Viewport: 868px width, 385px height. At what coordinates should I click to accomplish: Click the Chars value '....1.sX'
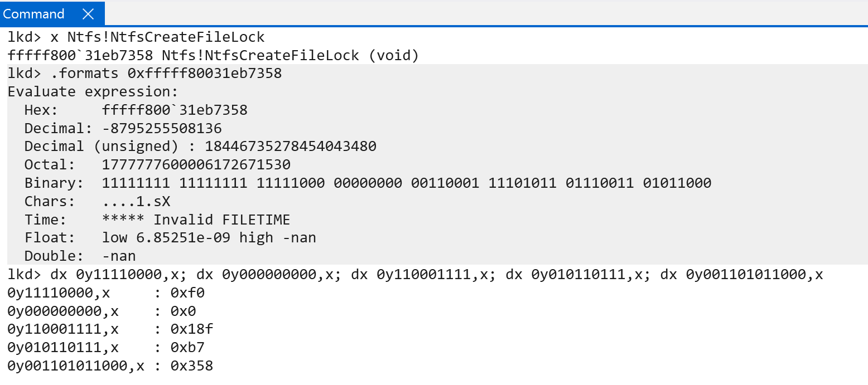(x=136, y=202)
